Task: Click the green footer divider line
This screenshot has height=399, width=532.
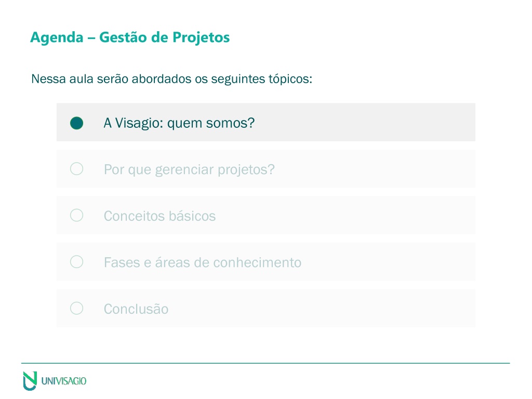Action: [265, 363]
